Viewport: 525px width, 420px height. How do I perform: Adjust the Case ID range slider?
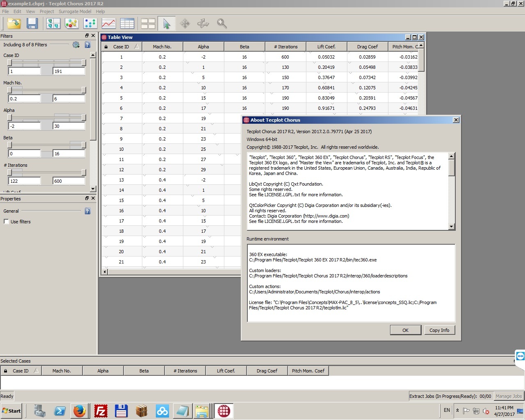46,62
